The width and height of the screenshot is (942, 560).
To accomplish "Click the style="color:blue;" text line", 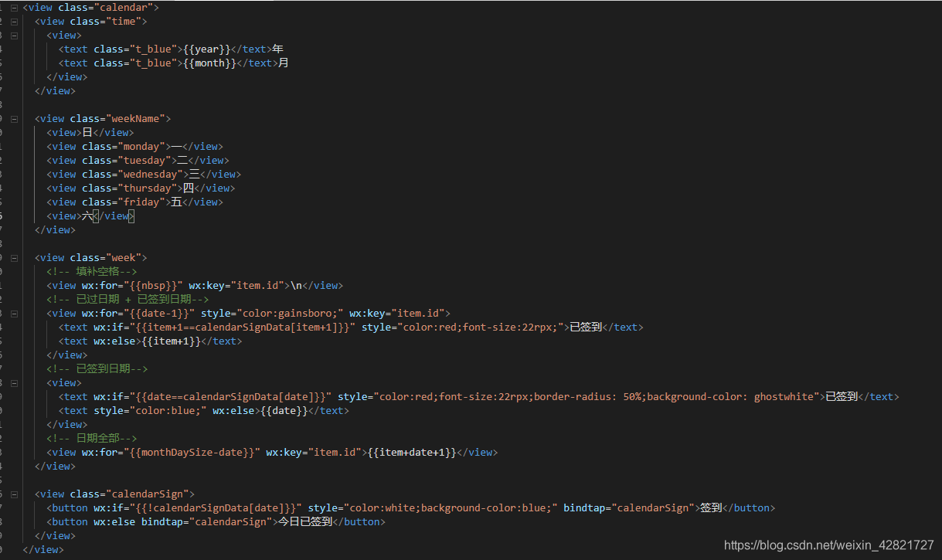I will point(204,411).
